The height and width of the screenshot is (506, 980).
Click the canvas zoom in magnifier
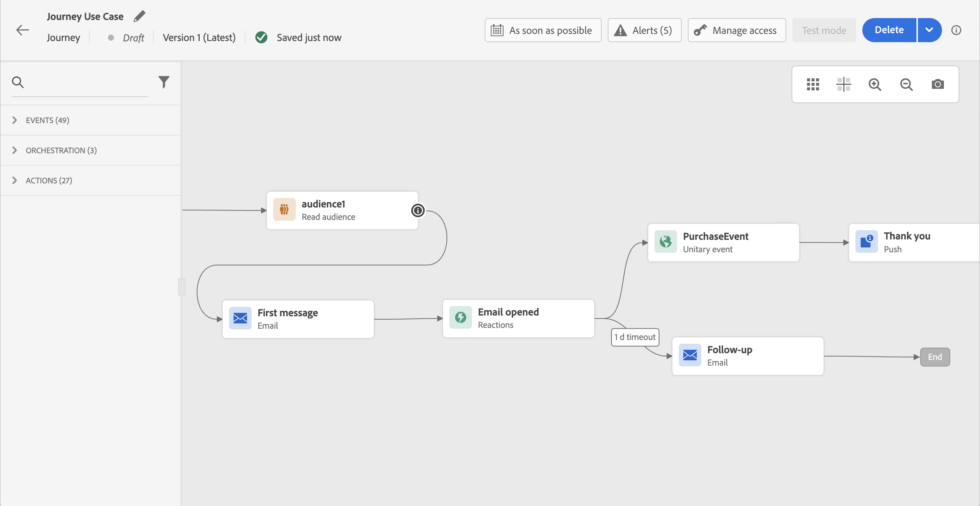(875, 84)
